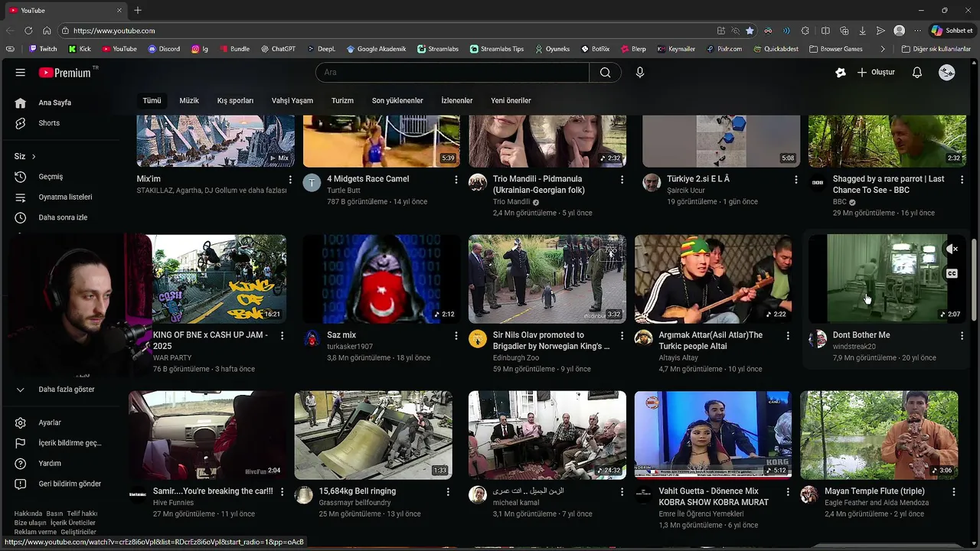The height and width of the screenshot is (551, 980).
Task: Click the Oluştur create button
Action: [x=876, y=73]
